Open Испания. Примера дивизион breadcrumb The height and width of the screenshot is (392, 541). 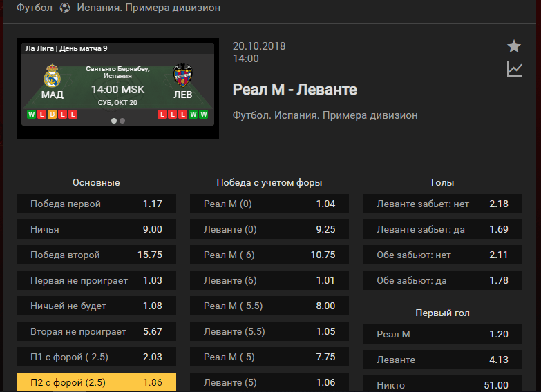[149, 8]
